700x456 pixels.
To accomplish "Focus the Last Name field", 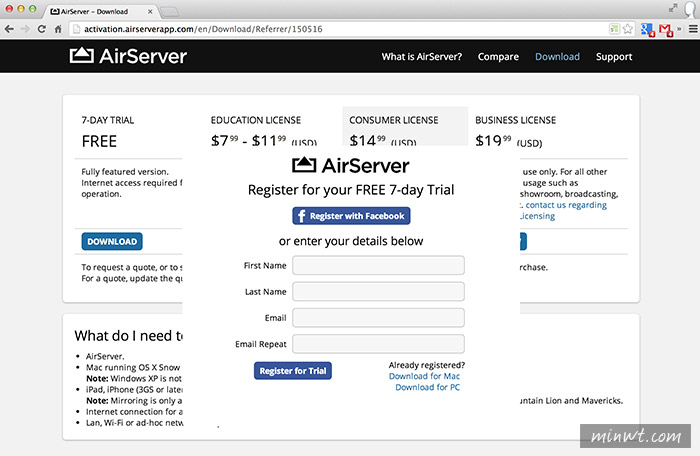I will (x=378, y=292).
